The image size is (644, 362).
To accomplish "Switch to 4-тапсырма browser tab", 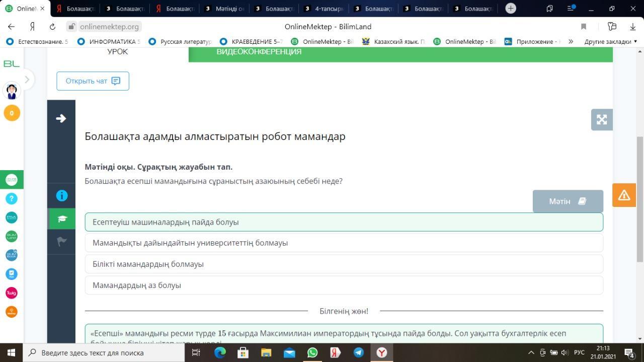I will coord(325,9).
